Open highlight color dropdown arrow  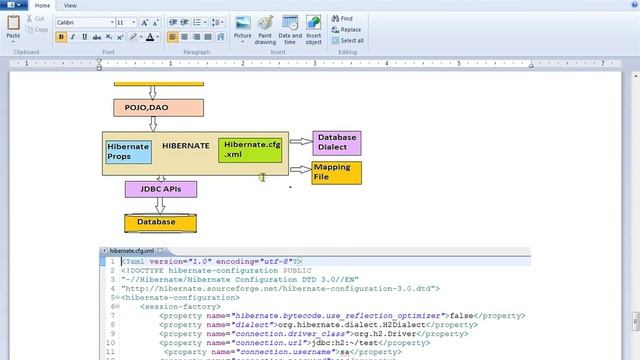tap(141, 37)
